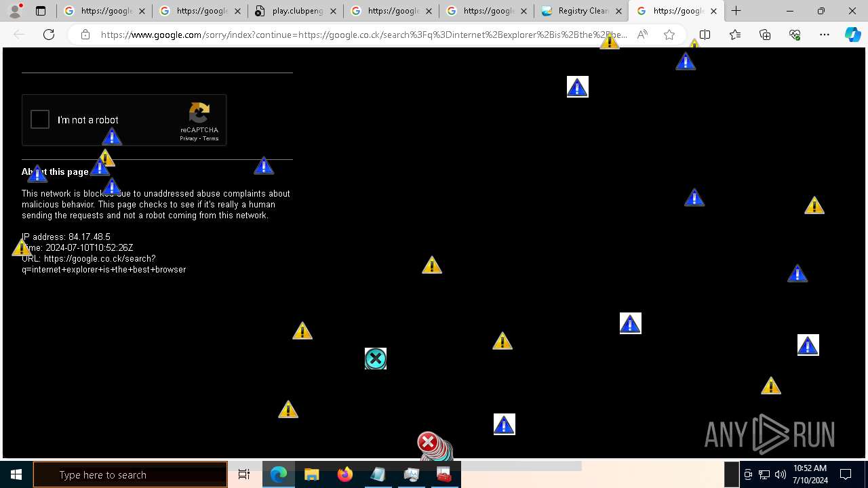
Task: Close the play.clubpeng tab
Action: [x=333, y=11]
